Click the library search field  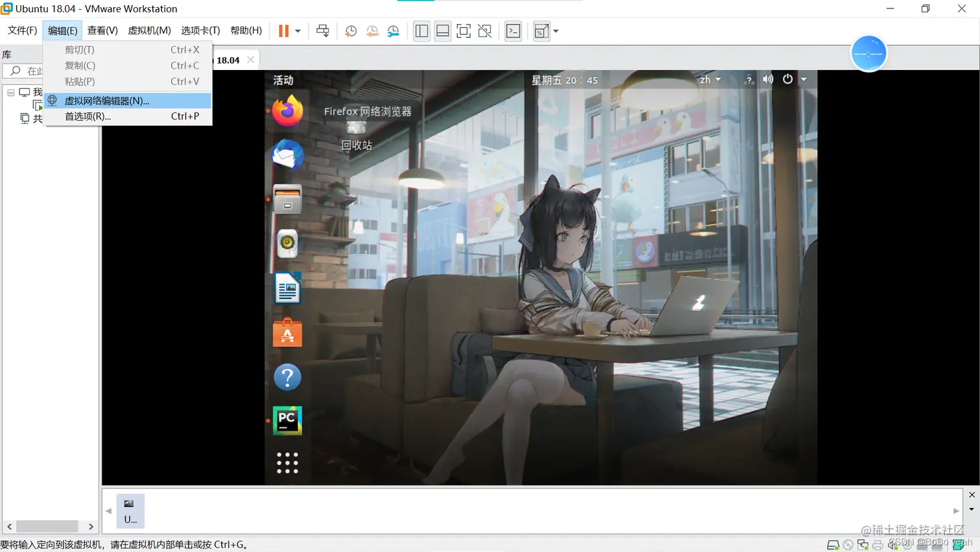point(23,71)
